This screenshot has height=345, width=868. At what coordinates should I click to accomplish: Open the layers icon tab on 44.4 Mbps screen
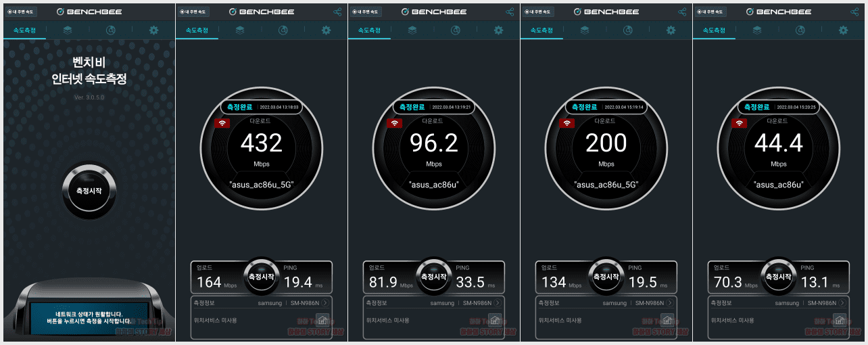pos(757,30)
